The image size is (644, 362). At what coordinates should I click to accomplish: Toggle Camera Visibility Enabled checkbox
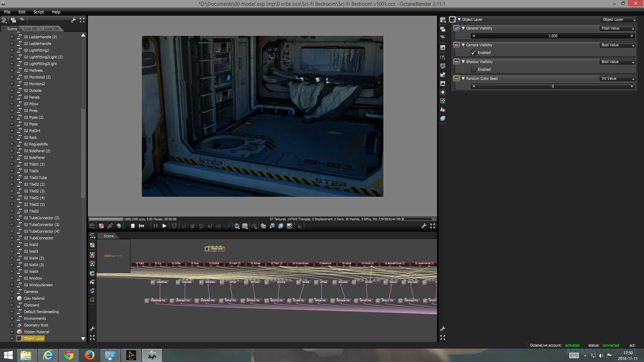point(474,53)
